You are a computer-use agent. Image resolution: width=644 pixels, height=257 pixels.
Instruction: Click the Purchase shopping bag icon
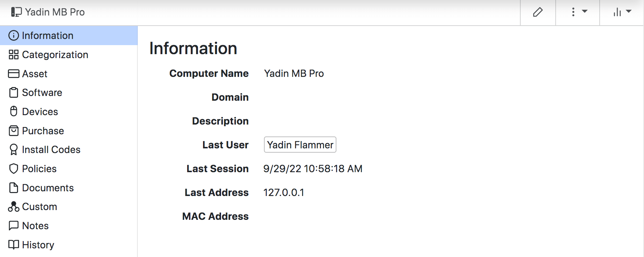(13, 131)
